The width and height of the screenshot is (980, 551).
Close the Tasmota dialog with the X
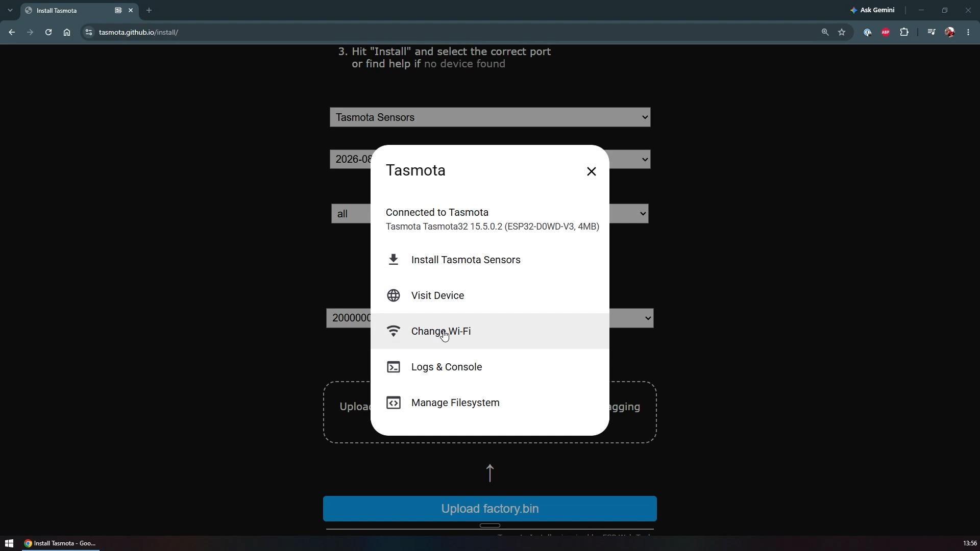click(591, 171)
